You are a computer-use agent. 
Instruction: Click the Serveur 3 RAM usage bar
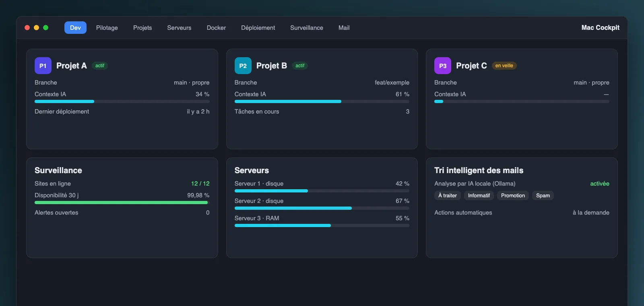pos(322,225)
